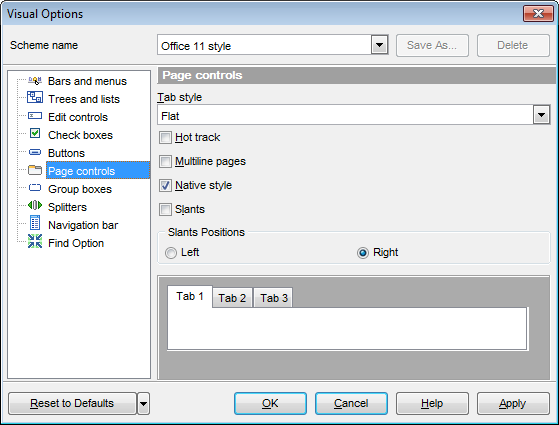Select the Page controls tree item
Viewport: 559px width, 425px height.
point(98,170)
